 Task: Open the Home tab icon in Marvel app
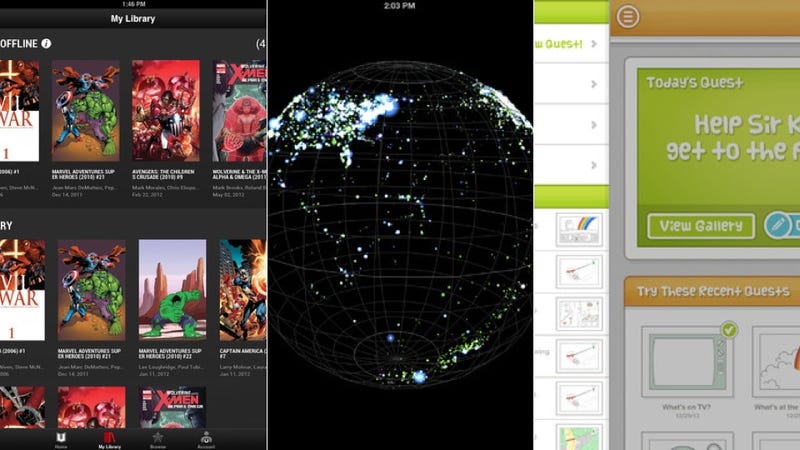tap(61, 437)
